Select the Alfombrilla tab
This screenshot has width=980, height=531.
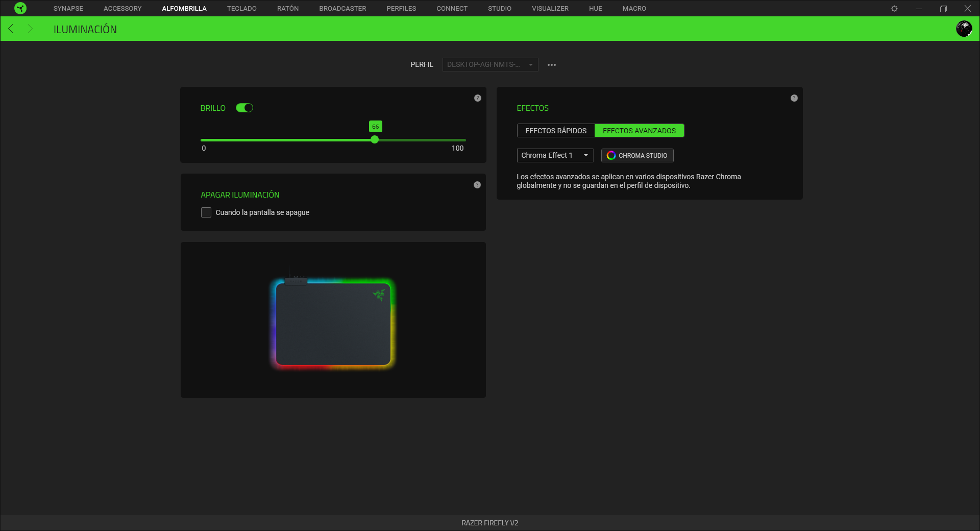pos(184,9)
